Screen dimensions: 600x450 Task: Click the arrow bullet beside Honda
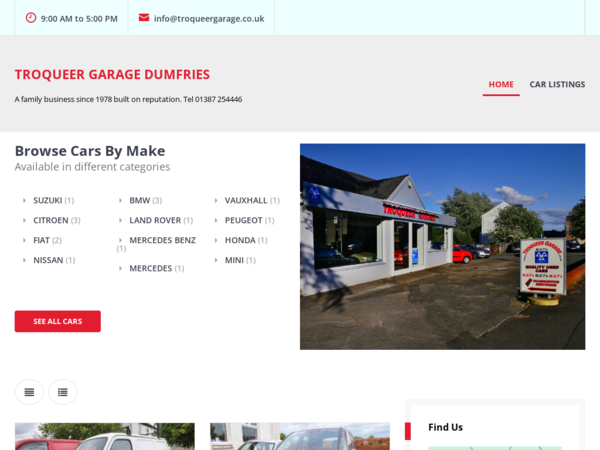click(216, 240)
